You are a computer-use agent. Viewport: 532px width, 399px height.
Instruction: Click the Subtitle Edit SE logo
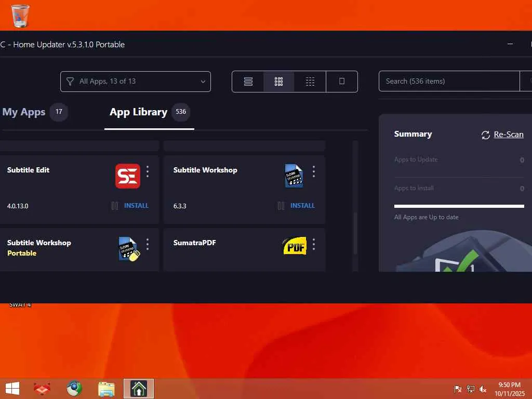click(x=128, y=176)
